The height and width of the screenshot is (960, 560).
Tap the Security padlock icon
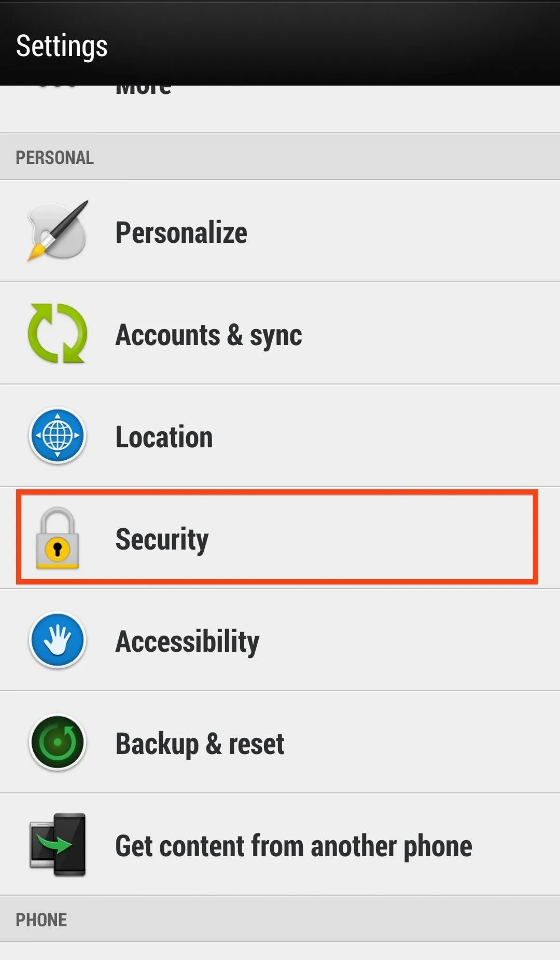click(x=58, y=538)
